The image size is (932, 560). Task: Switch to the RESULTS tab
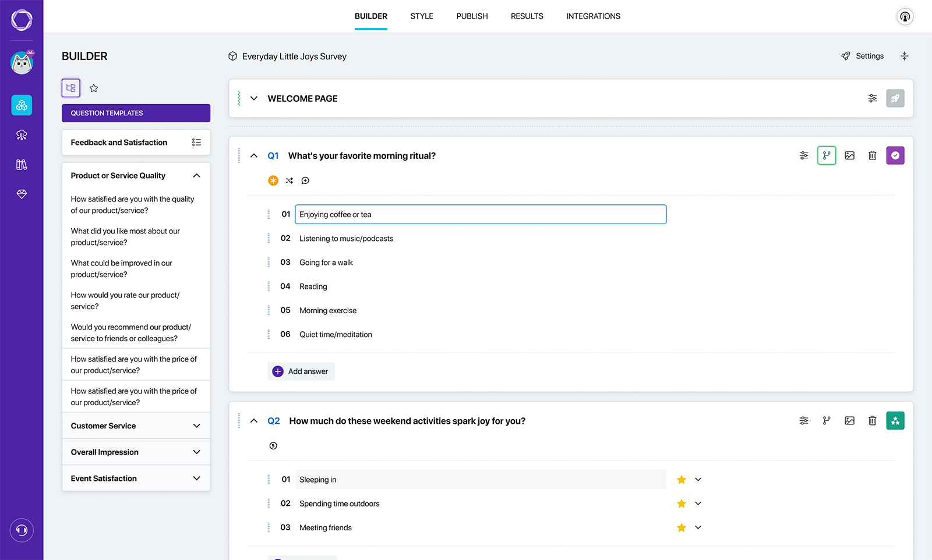[x=527, y=16]
